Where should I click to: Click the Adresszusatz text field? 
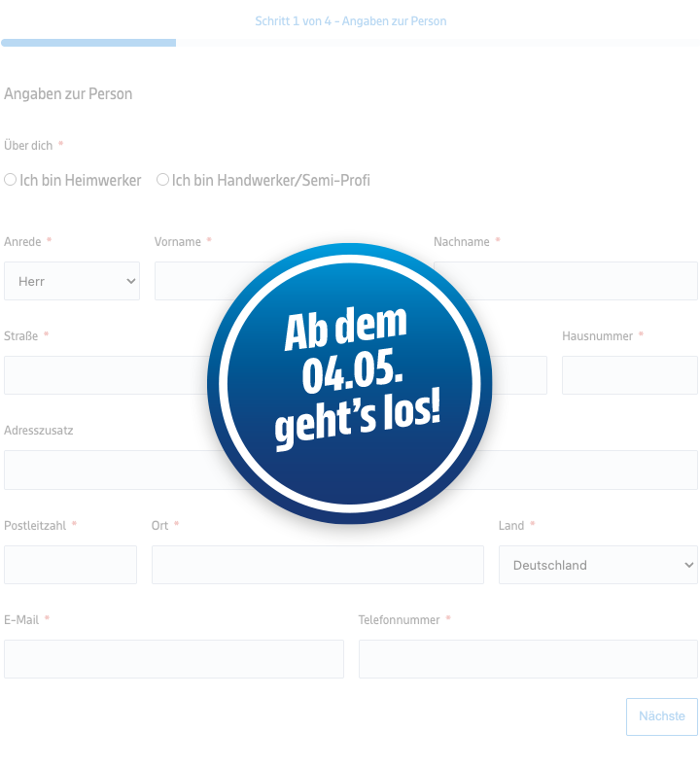(x=105, y=471)
